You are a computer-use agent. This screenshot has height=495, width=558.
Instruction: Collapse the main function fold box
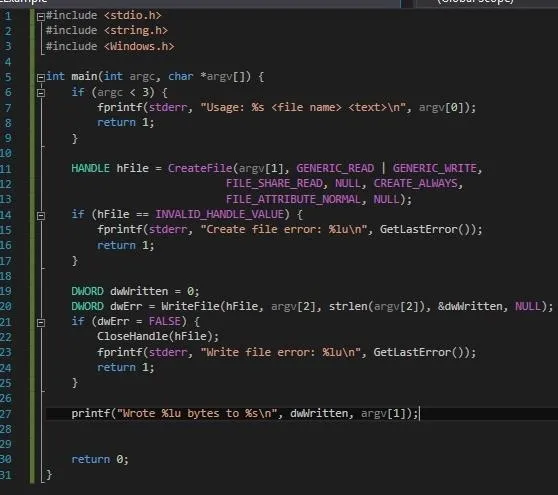(x=41, y=77)
